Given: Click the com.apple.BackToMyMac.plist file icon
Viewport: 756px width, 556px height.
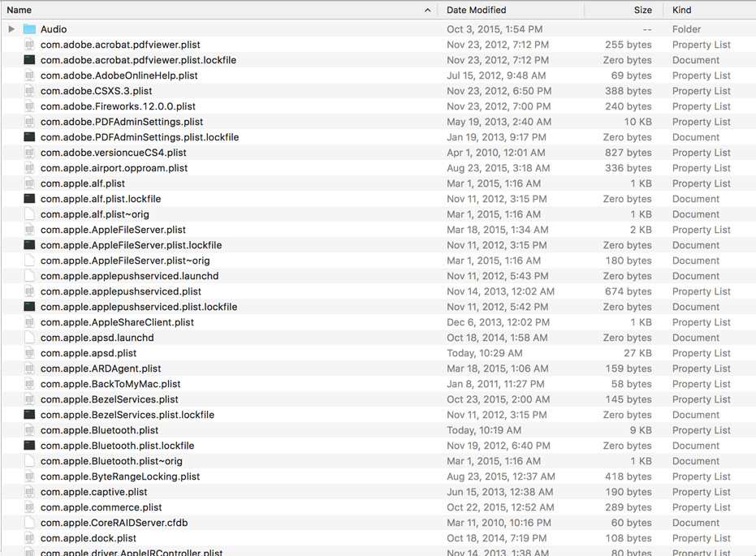Looking at the screenshot, I should (29, 384).
